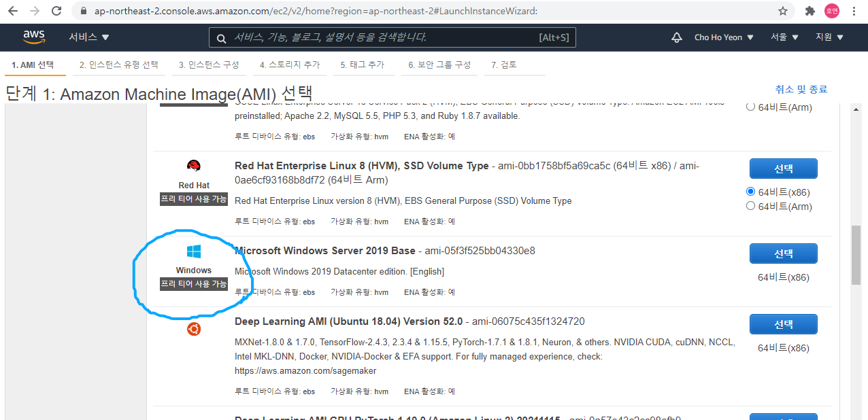
Task: Select the top partially visible 64비트(Arm) radio
Action: click(x=751, y=107)
